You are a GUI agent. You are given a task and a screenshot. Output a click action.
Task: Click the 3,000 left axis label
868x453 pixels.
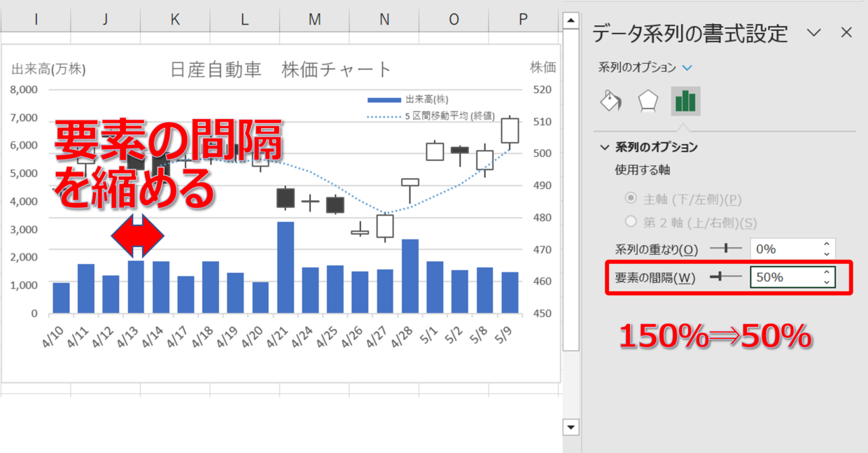click(x=23, y=230)
